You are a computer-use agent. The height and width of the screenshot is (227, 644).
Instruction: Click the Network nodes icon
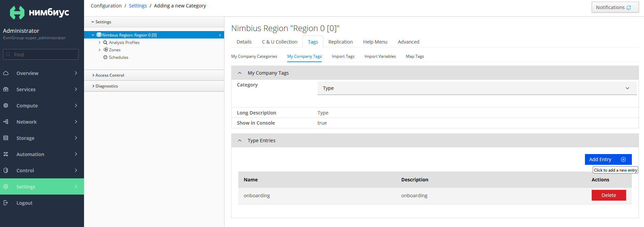coord(6,122)
